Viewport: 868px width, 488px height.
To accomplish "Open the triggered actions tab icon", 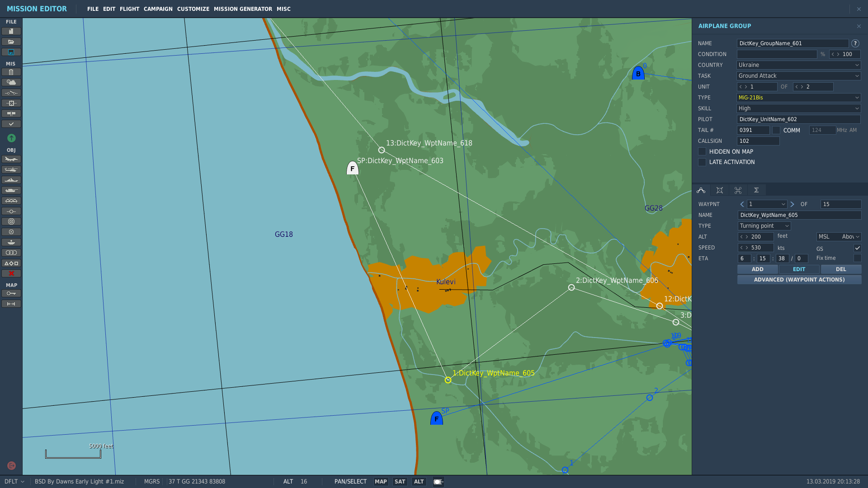I will (x=738, y=190).
